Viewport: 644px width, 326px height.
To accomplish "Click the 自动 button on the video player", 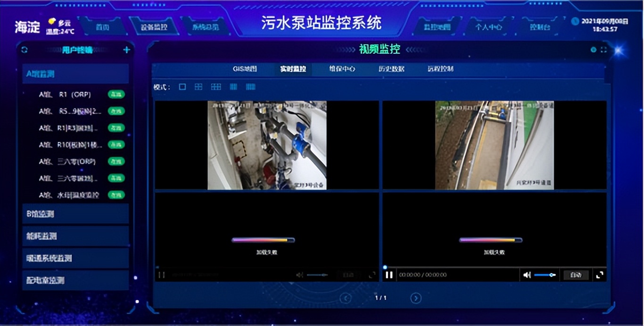I will coord(576,275).
